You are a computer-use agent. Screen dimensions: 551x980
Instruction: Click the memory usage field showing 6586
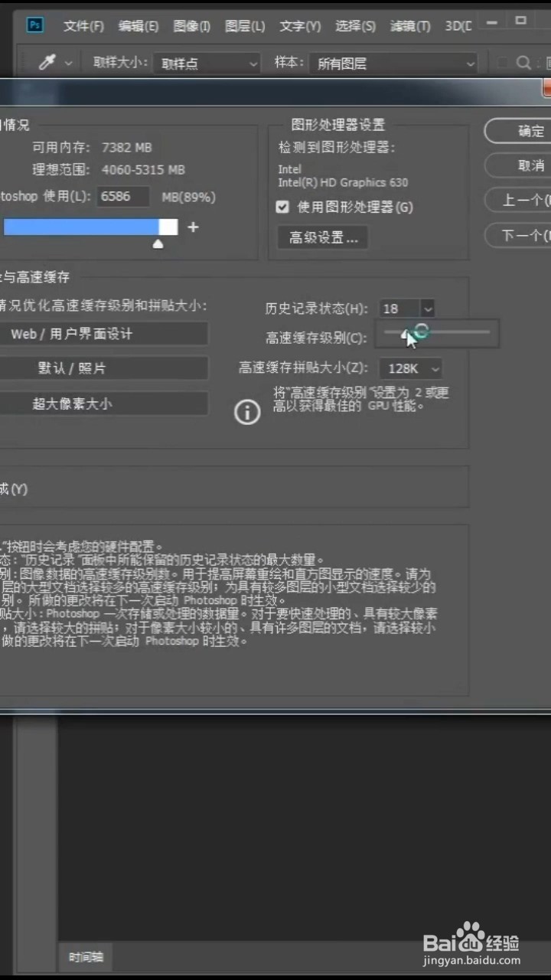(x=122, y=196)
